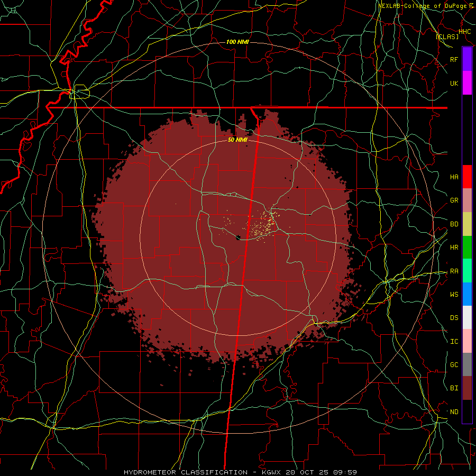476x476 pixels.
Task: Click the WS legend label
Action: point(454,294)
